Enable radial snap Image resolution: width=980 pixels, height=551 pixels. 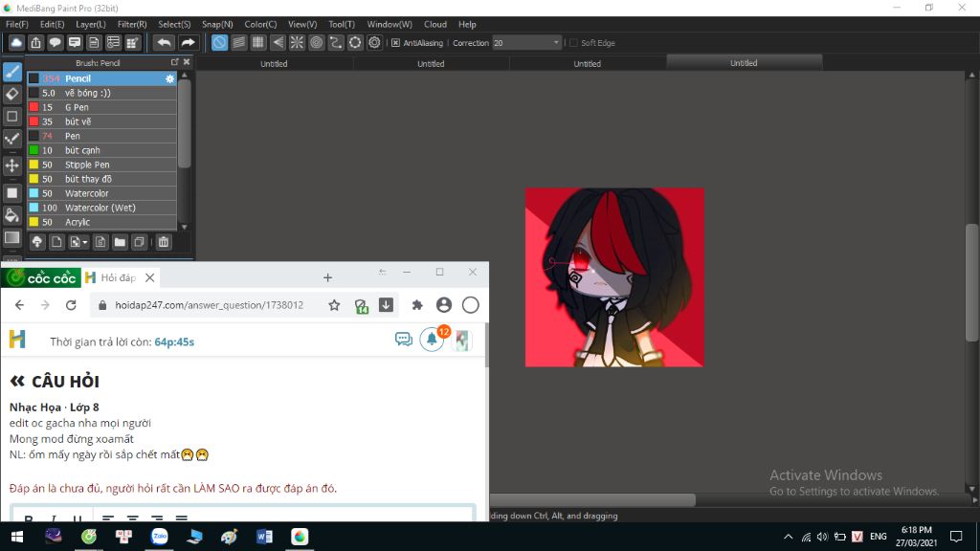(x=297, y=42)
